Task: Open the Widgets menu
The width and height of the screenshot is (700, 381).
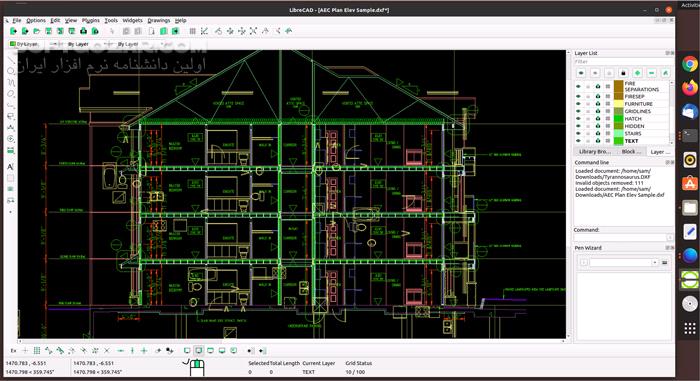Action: (x=133, y=21)
